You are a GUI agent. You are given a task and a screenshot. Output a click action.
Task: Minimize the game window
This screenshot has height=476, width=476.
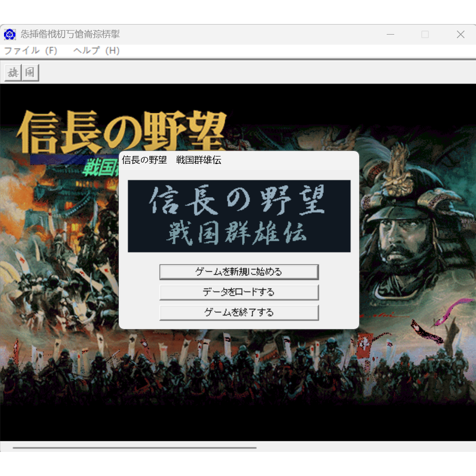point(390,34)
